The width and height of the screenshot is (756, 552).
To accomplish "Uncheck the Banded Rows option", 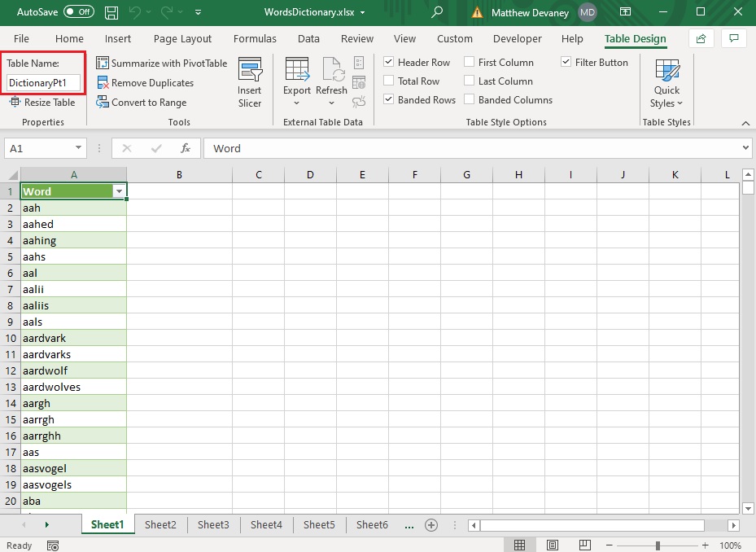I will 389,99.
